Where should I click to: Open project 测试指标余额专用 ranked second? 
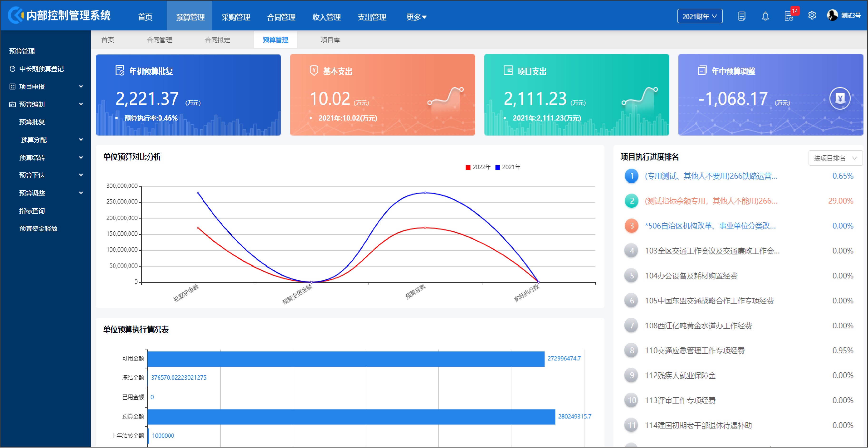click(x=711, y=201)
